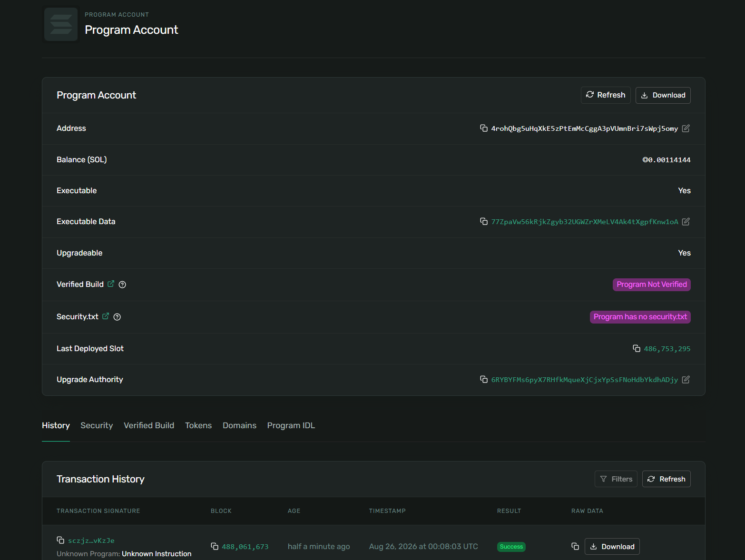Click the Program has no security.txt badge
Viewport: 745px width, 560px height.
click(640, 317)
